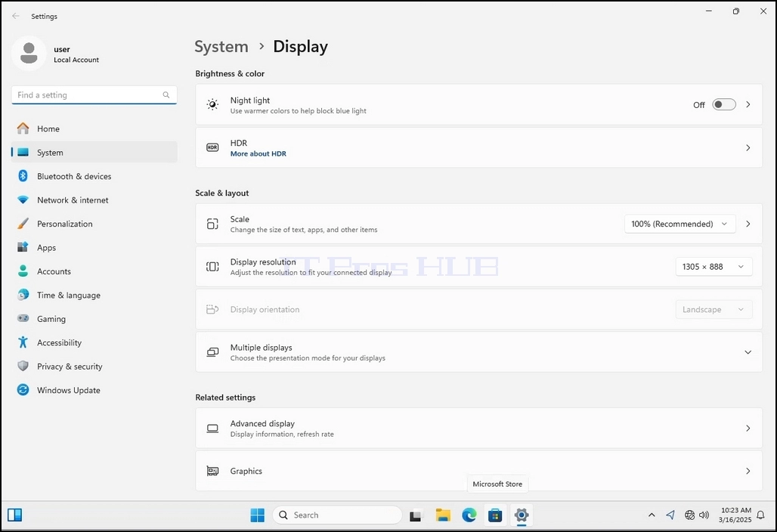Click the user profile avatar picture
The width and height of the screenshot is (777, 532).
(29, 53)
